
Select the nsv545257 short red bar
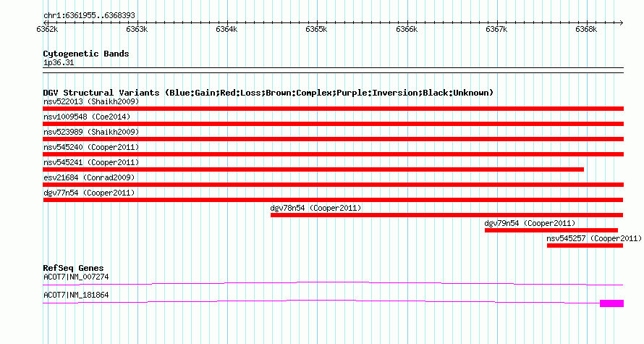tap(585, 246)
